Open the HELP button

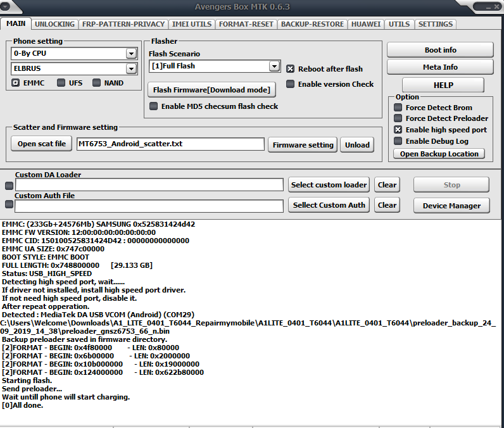[443, 85]
